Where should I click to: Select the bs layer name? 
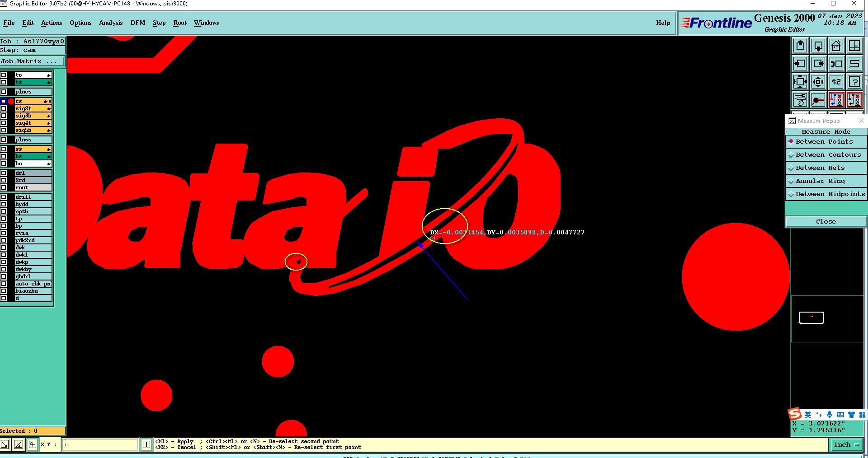(33, 156)
